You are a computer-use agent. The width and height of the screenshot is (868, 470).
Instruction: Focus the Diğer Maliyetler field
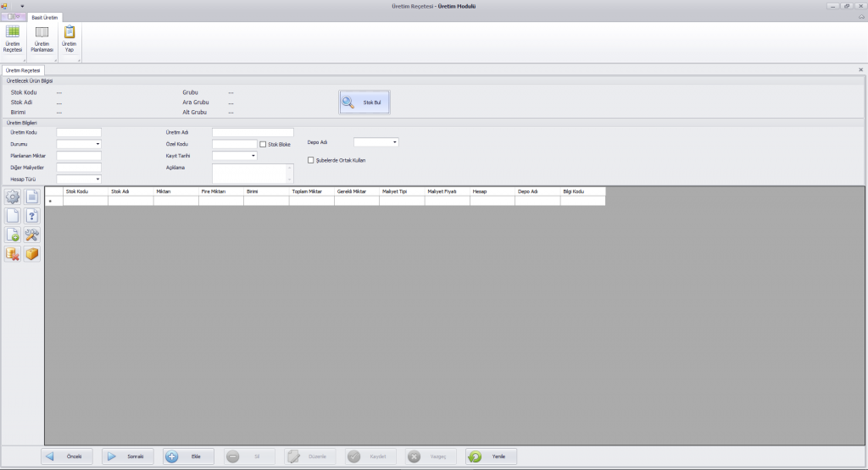click(x=79, y=168)
